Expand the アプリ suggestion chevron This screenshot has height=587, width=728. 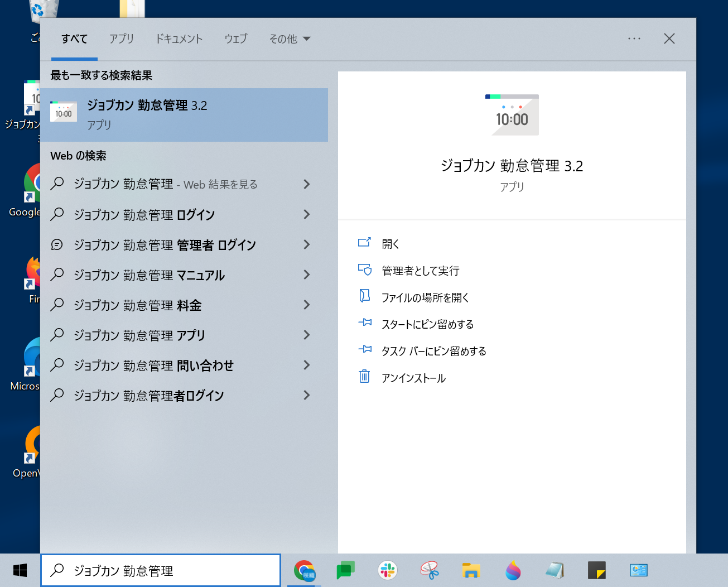coord(306,335)
